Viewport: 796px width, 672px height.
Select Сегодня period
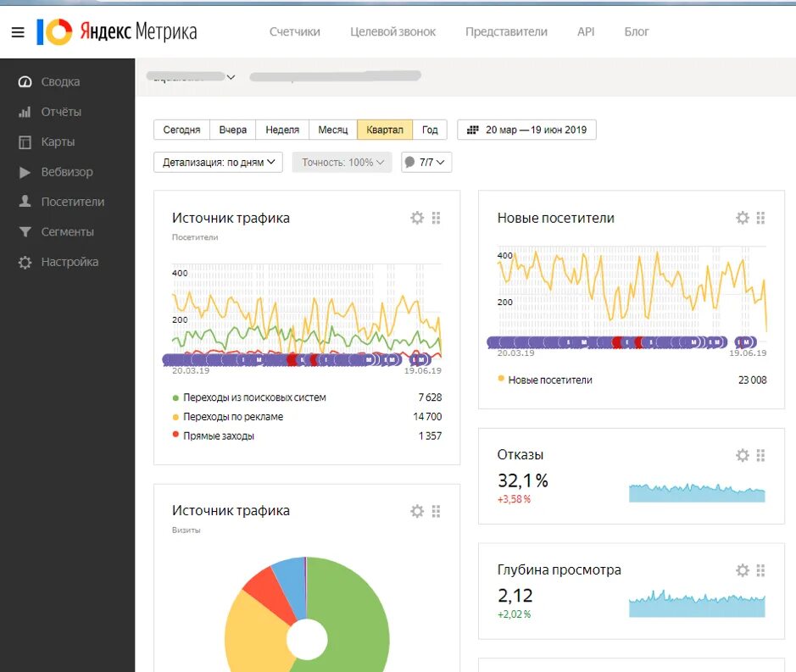click(x=181, y=130)
